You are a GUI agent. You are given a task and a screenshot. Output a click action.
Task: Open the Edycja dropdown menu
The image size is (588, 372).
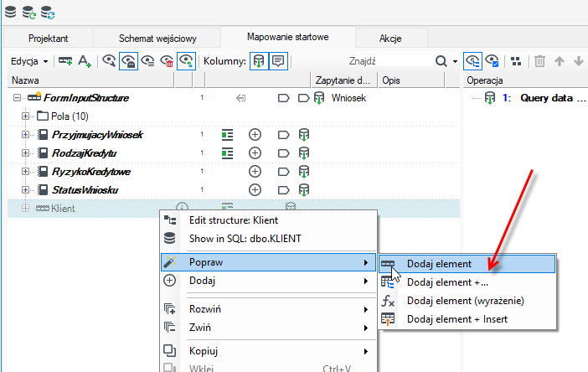point(28,61)
